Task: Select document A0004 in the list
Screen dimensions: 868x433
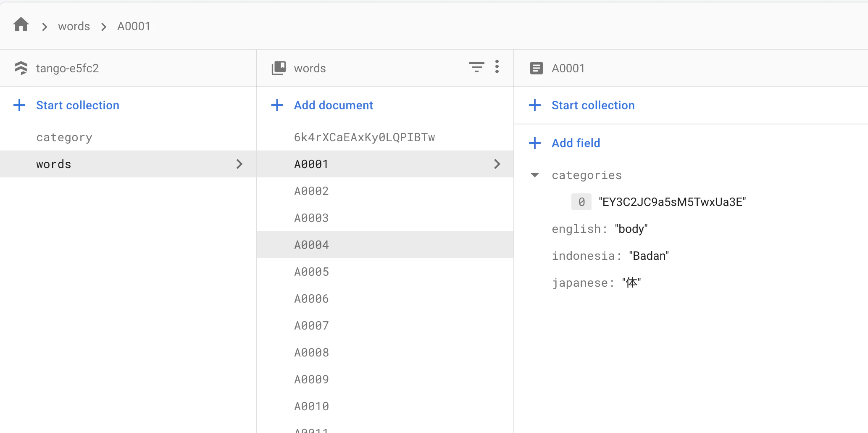Action: (385, 245)
